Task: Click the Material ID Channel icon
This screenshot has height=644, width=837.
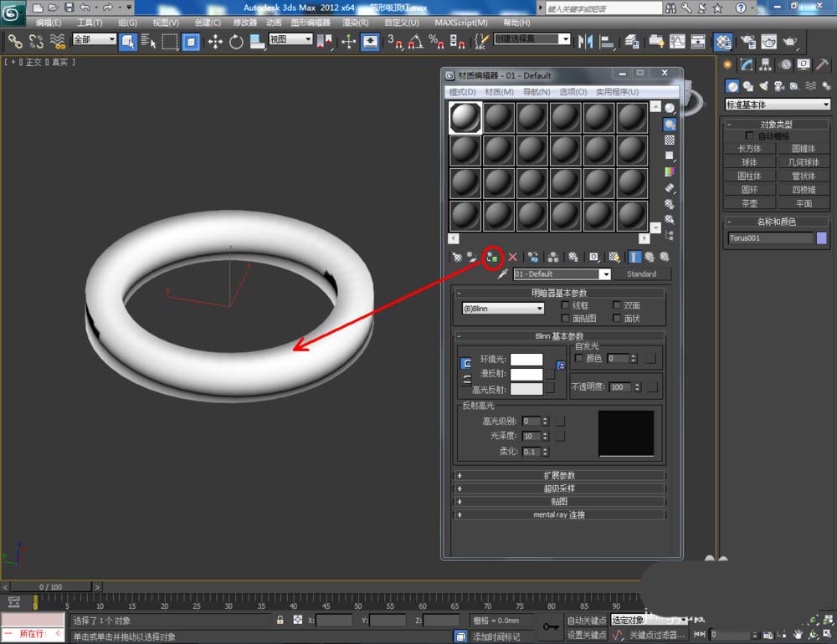Action: 593,258
